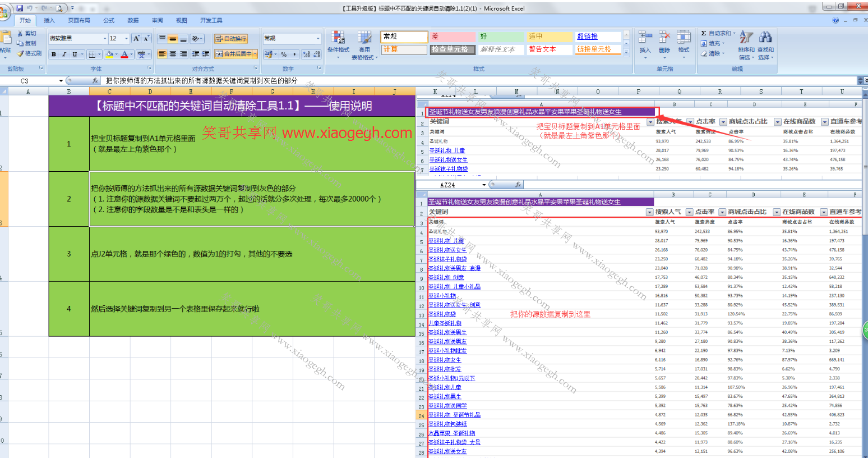Open the font size dropdown showing 12
Screen dimensions: 868x458
click(x=127, y=38)
